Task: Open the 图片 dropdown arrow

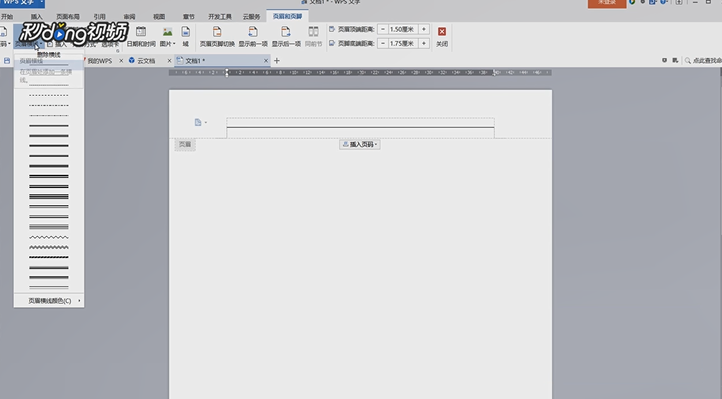Action: (x=174, y=44)
